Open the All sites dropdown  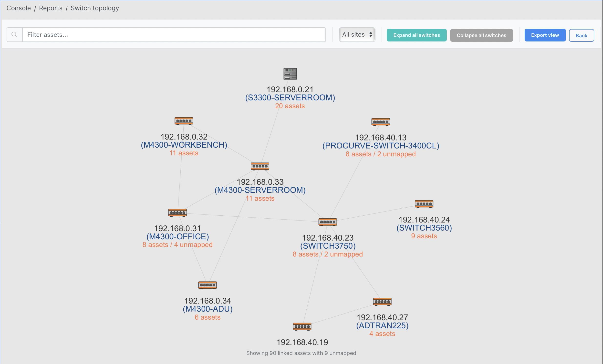[x=357, y=35]
